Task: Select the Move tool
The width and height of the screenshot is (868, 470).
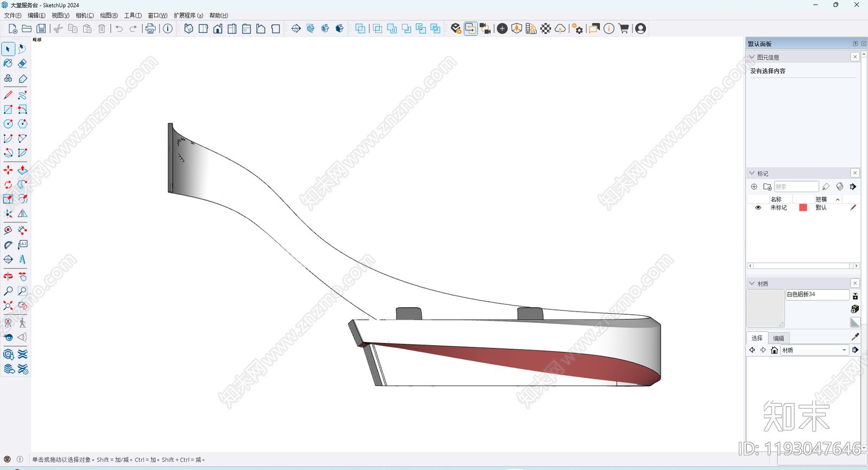Action: 8,170
